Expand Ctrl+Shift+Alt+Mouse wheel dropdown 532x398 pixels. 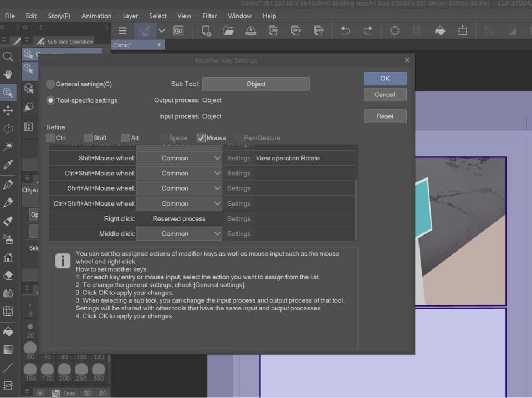point(179,203)
